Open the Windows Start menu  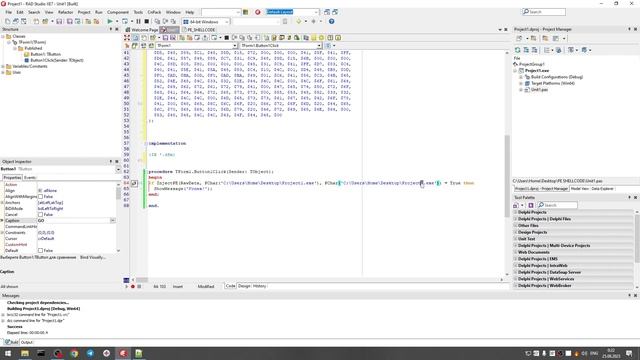pos(8,353)
